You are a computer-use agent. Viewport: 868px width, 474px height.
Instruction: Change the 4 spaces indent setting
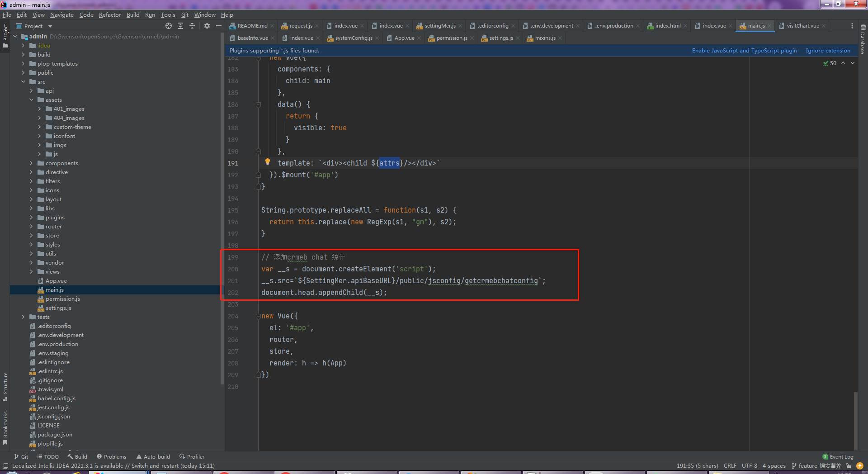tap(774, 466)
